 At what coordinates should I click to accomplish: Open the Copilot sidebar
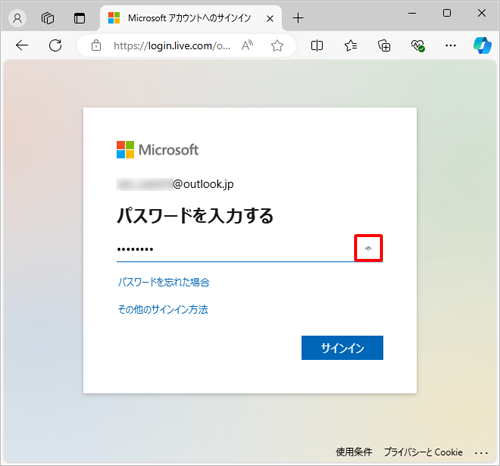482,45
